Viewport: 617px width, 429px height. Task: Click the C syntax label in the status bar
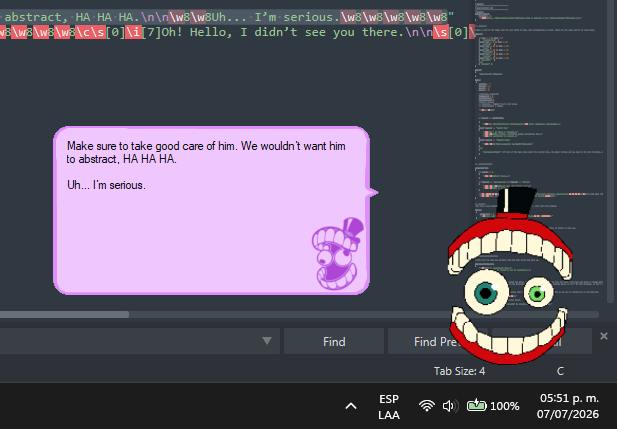(560, 371)
